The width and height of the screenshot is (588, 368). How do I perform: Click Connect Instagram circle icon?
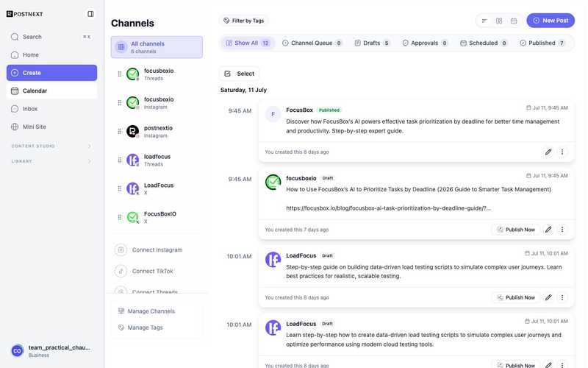pos(121,250)
